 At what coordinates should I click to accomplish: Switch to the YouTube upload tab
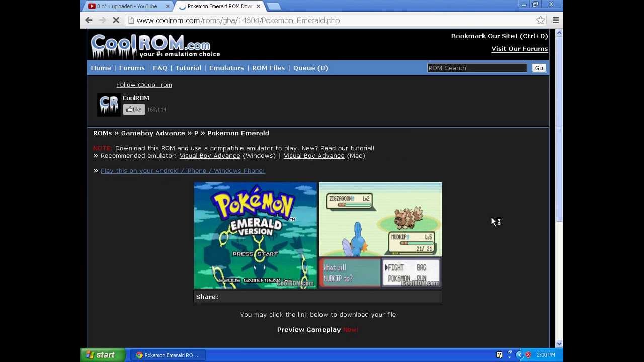[127, 6]
